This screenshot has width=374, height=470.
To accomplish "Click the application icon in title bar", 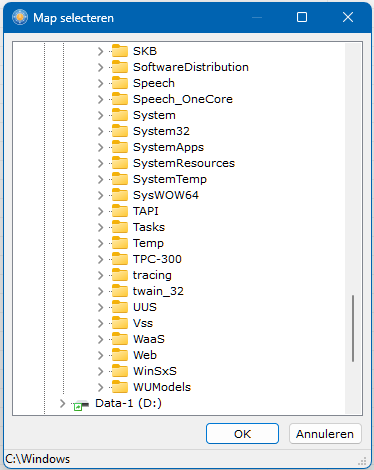I will pos(20,17).
